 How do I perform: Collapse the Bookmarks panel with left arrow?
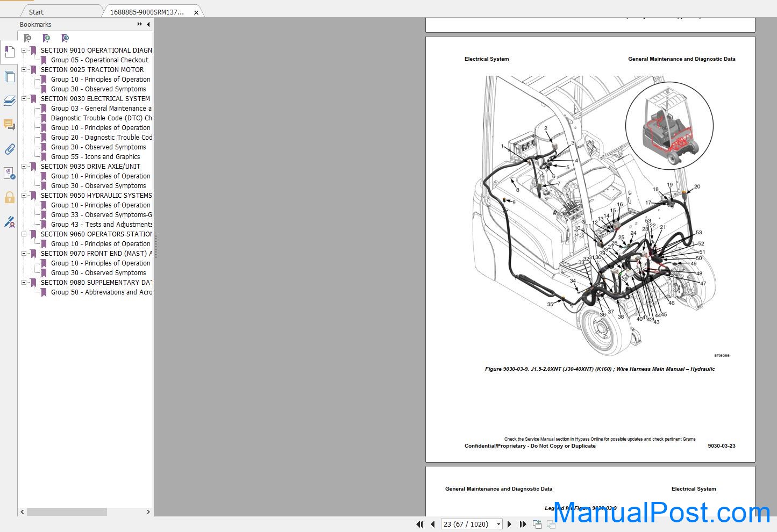(148, 24)
